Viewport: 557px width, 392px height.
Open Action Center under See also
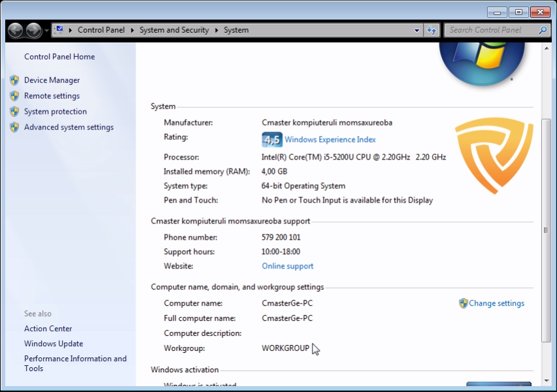click(48, 329)
